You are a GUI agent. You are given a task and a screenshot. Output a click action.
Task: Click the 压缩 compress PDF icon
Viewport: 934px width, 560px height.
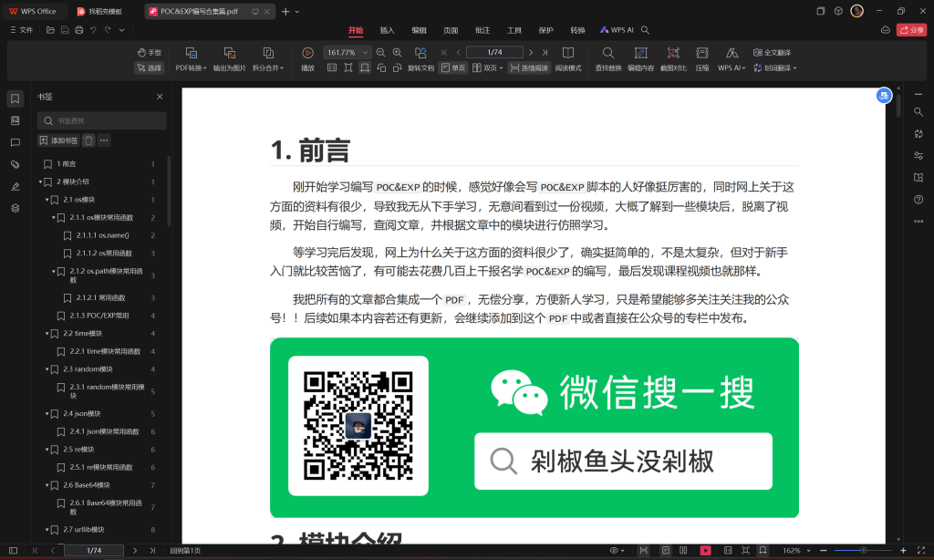pos(701,53)
